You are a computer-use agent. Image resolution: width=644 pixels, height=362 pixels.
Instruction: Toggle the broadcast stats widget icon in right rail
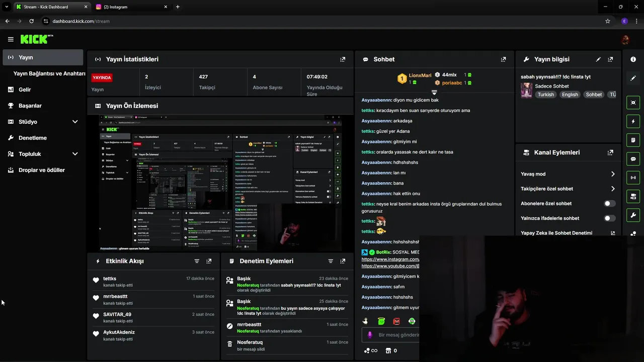633,177
